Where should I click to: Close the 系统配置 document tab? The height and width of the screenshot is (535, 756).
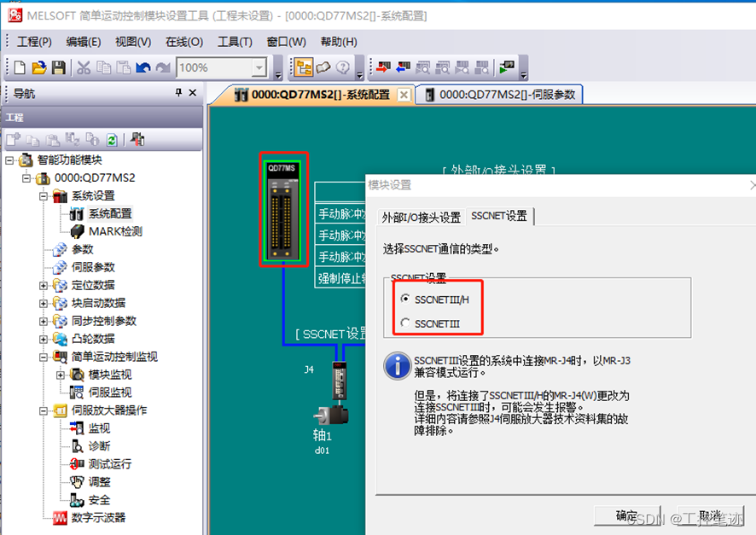tap(404, 95)
